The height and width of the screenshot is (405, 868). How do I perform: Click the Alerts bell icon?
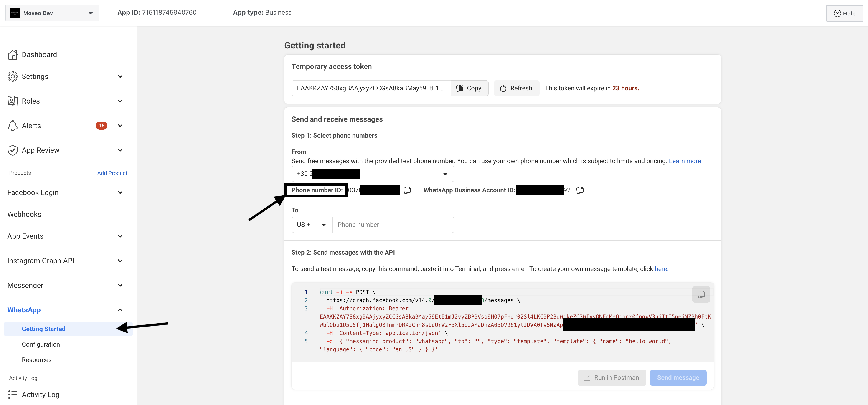click(x=13, y=126)
